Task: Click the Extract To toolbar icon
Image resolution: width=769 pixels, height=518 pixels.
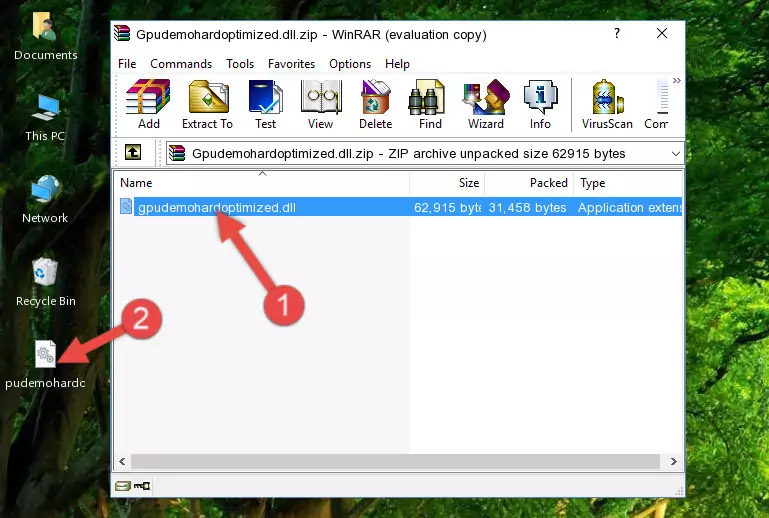Action: pyautogui.click(x=207, y=104)
